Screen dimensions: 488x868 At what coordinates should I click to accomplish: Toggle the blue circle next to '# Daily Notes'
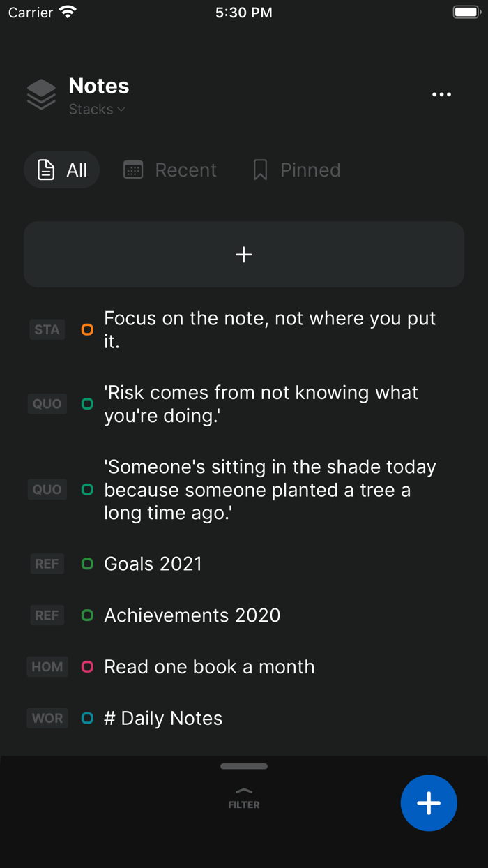(86, 718)
